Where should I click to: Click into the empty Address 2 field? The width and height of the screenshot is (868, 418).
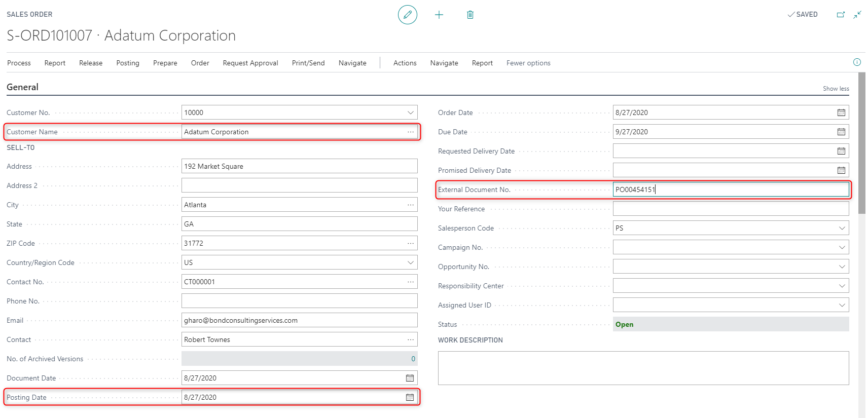click(299, 185)
